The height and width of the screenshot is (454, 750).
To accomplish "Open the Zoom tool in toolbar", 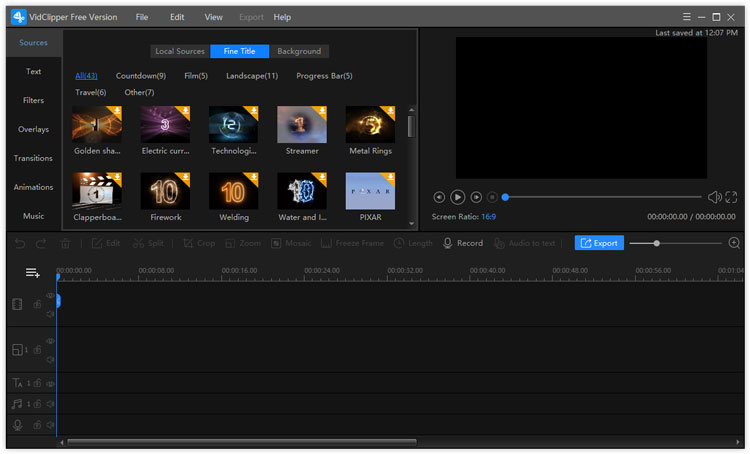I will [x=243, y=244].
